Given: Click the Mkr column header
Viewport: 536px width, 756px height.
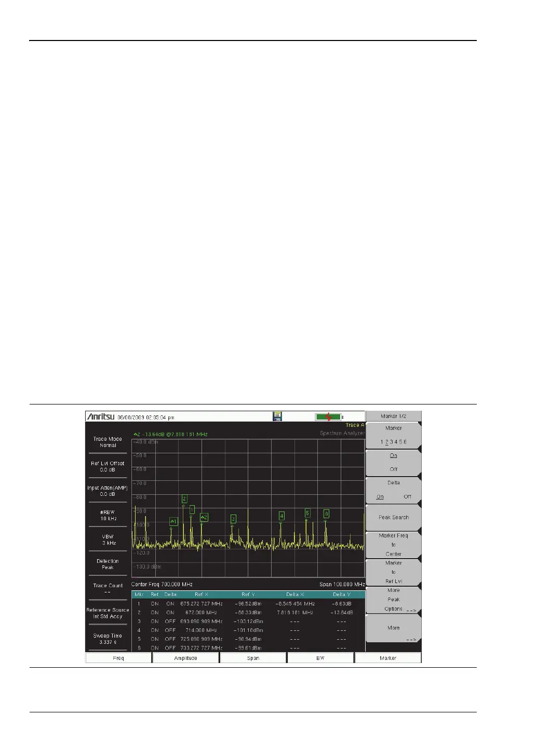Looking at the screenshot, I should [139, 595].
